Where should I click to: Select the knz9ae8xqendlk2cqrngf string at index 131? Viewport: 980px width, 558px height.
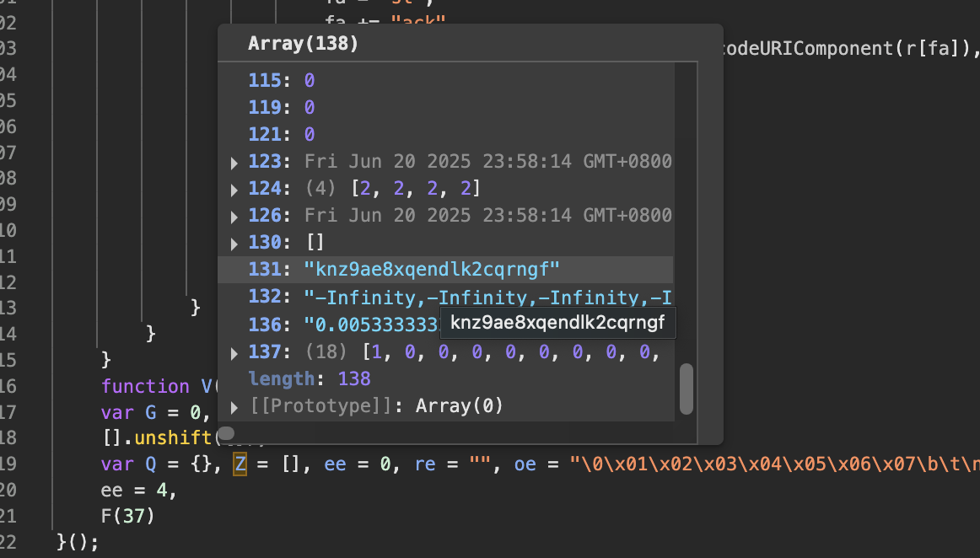pyautogui.click(x=433, y=269)
